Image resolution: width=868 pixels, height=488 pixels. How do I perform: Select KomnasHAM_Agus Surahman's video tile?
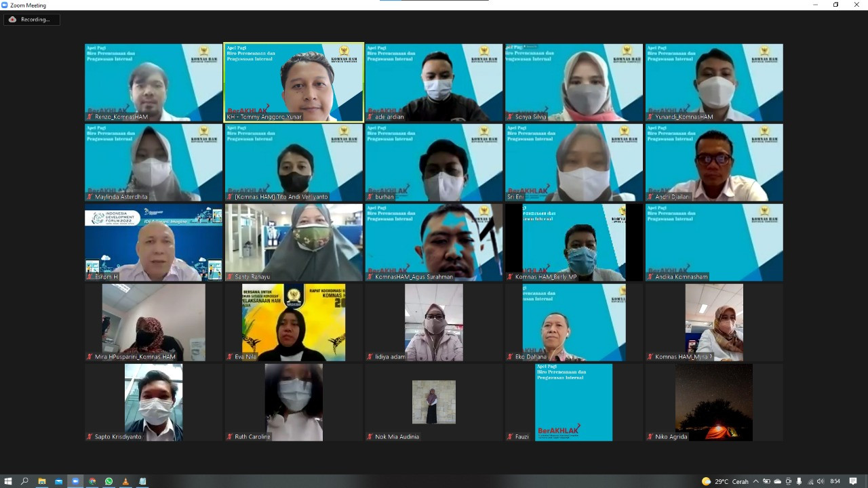tap(434, 243)
